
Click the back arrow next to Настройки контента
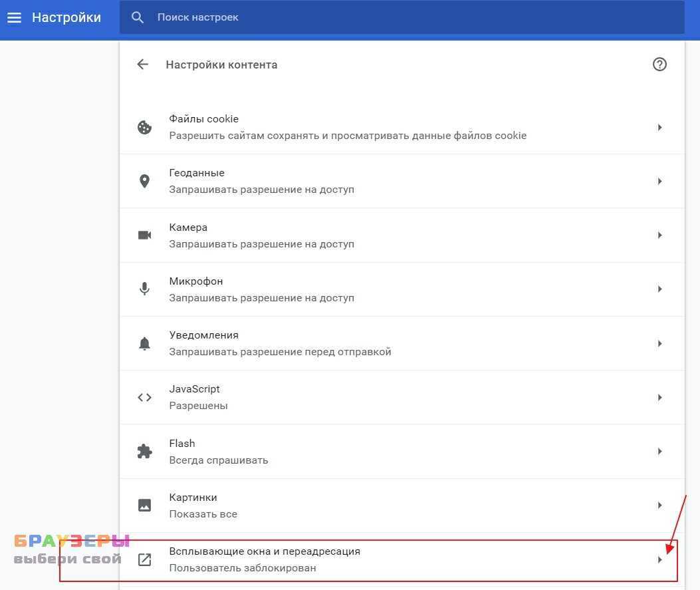pyautogui.click(x=142, y=65)
